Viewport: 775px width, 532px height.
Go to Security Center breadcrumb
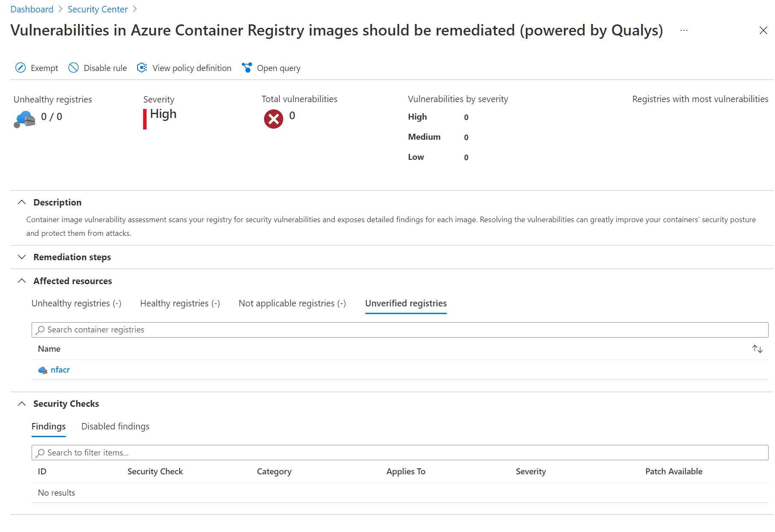[97, 9]
